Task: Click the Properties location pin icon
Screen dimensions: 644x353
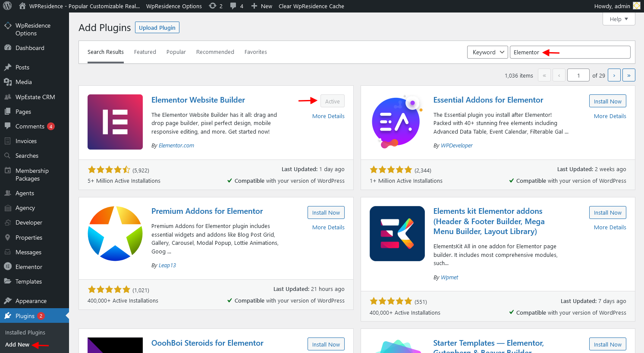Action: point(8,237)
